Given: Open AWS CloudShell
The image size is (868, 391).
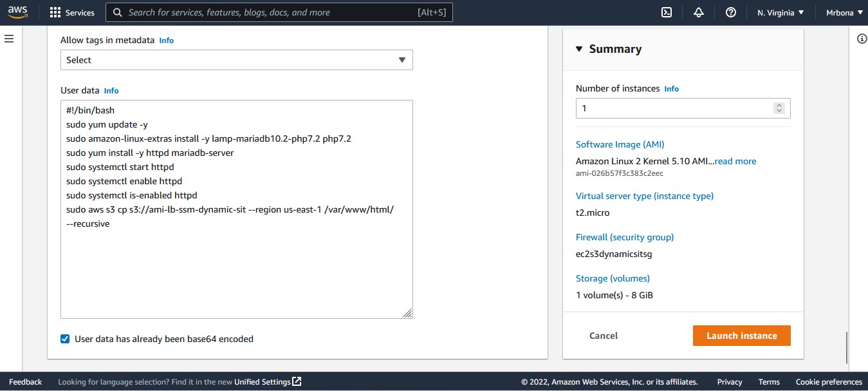Looking at the screenshot, I should (666, 12).
